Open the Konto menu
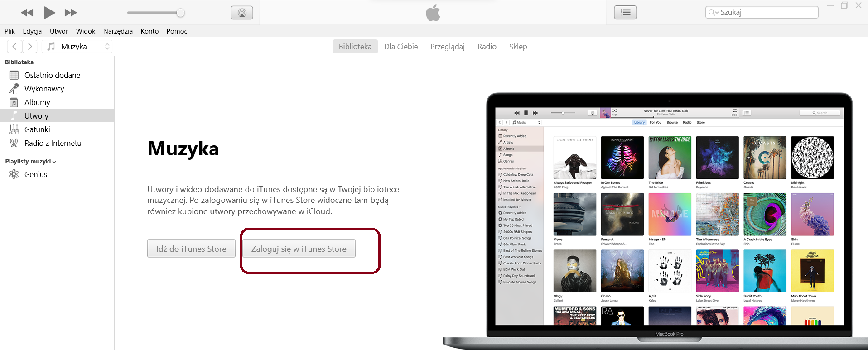Viewport: 868px width, 350px height. pyautogui.click(x=149, y=31)
